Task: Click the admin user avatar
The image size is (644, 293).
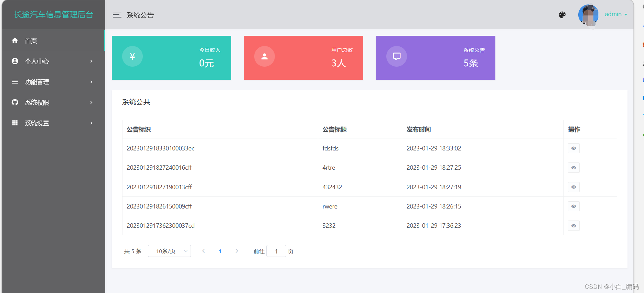Action: coord(589,15)
